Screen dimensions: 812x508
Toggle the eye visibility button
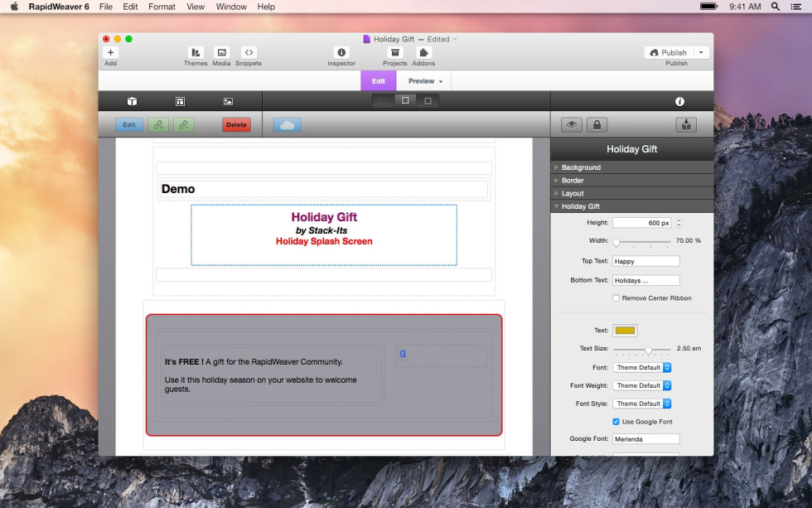click(572, 125)
